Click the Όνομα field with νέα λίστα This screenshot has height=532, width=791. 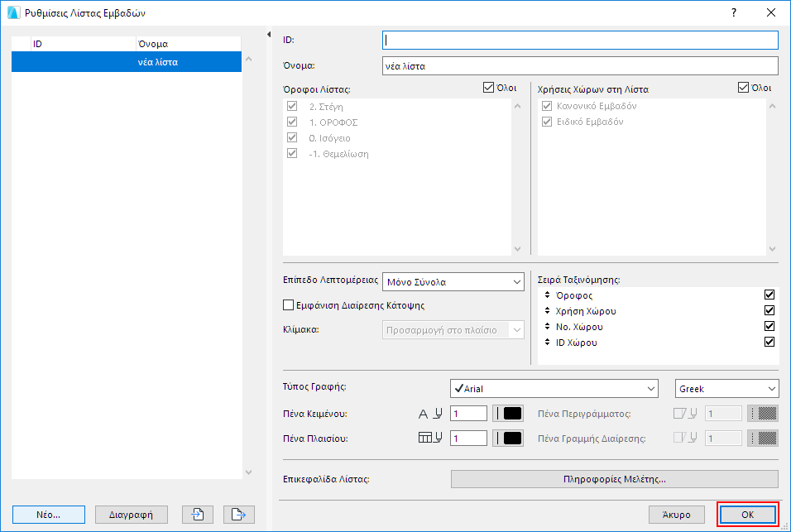click(x=580, y=65)
